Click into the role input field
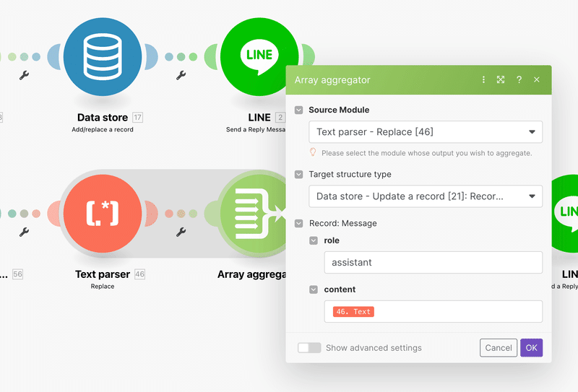This screenshot has height=392, width=578. (433, 262)
